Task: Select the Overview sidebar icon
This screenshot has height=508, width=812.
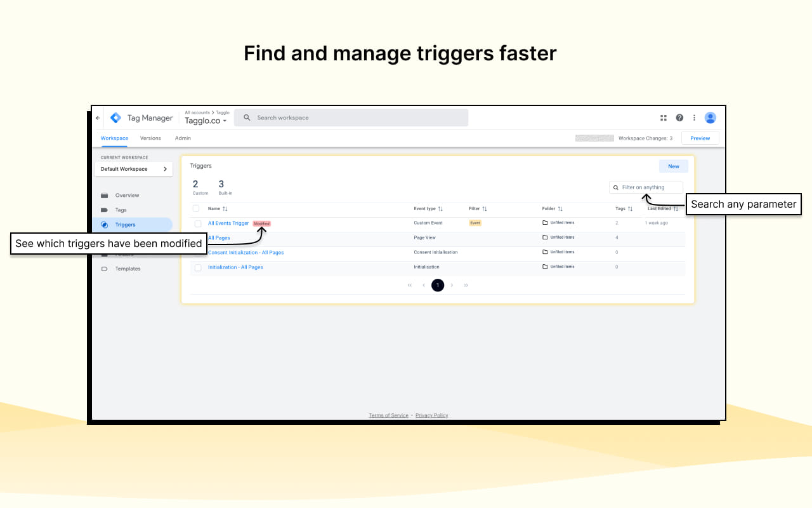Action: coord(105,195)
